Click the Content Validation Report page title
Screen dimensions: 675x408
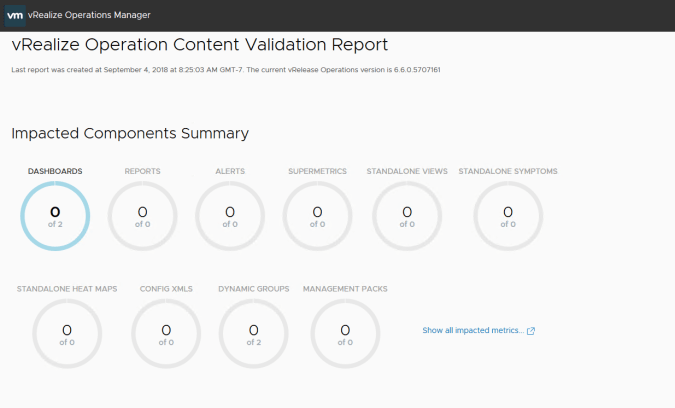(x=200, y=45)
